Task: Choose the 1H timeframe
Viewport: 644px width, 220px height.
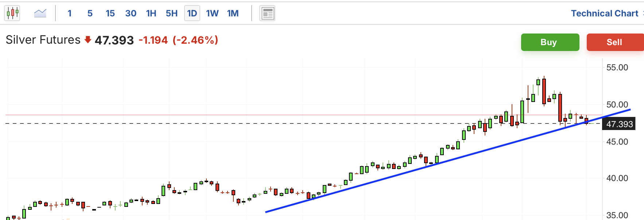Action: (x=151, y=13)
